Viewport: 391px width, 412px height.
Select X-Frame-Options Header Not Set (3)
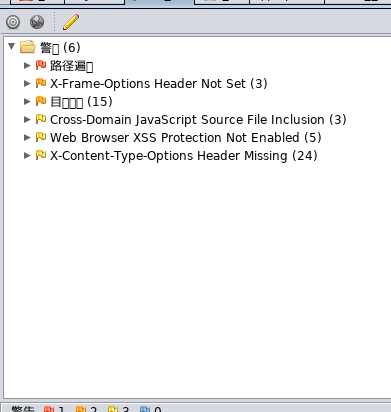[x=159, y=84]
